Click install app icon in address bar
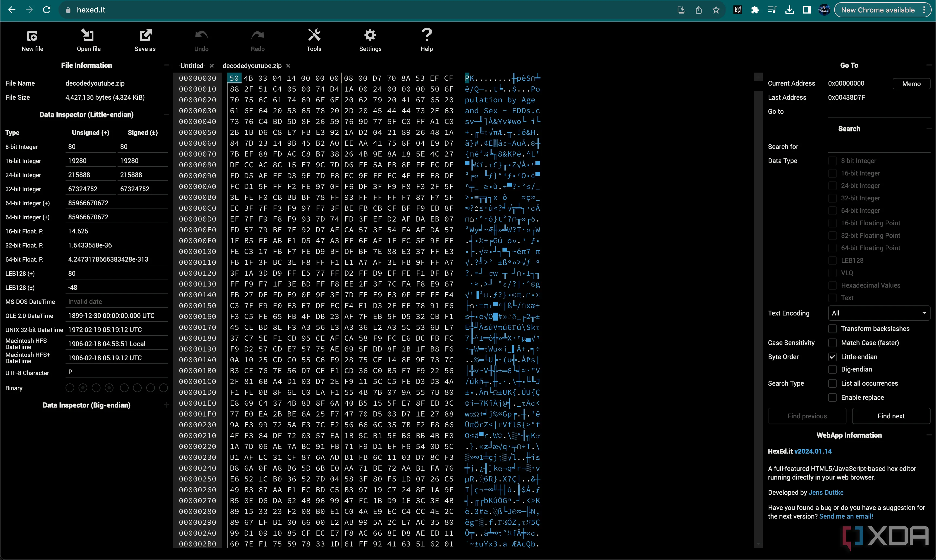Image resolution: width=936 pixels, height=560 pixels. tap(681, 10)
